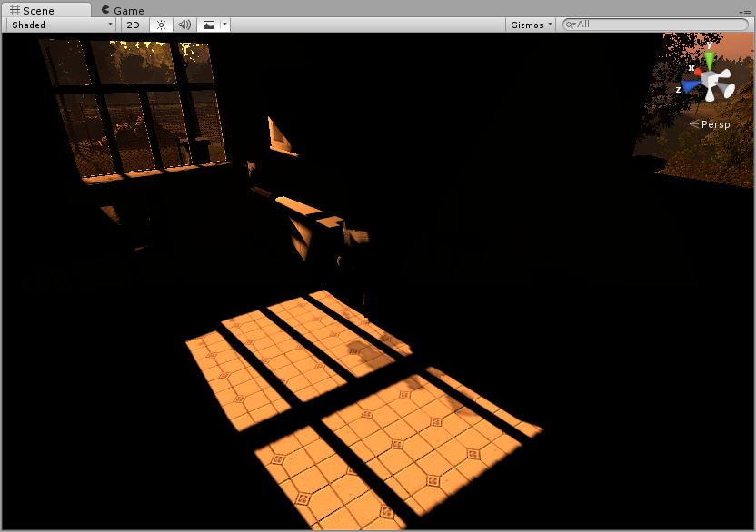Click the green Y axis cone
The height and width of the screenshot is (532, 756).
pyautogui.click(x=710, y=60)
